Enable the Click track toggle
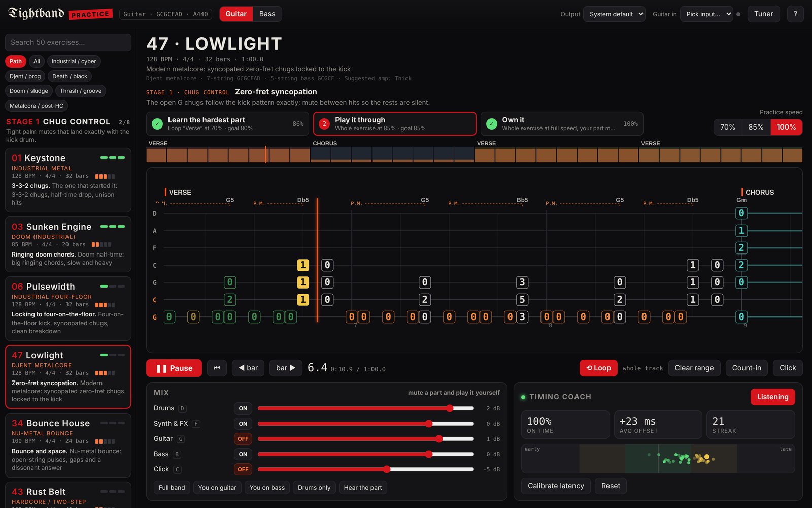This screenshot has height=508, width=812. tap(243, 469)
